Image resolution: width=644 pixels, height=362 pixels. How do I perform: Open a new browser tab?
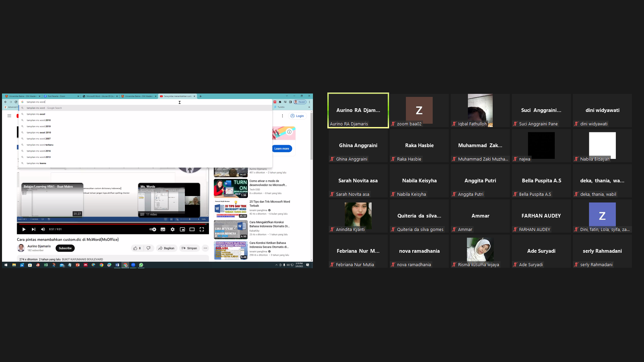(x=201, y=96)
